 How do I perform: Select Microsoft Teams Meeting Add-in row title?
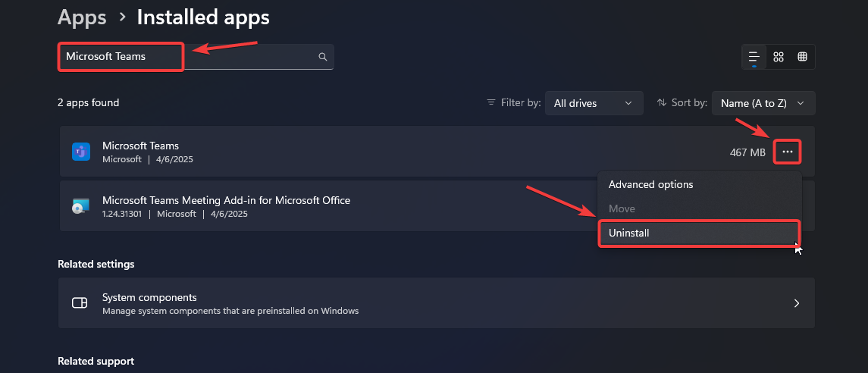[x=227, y=200]
